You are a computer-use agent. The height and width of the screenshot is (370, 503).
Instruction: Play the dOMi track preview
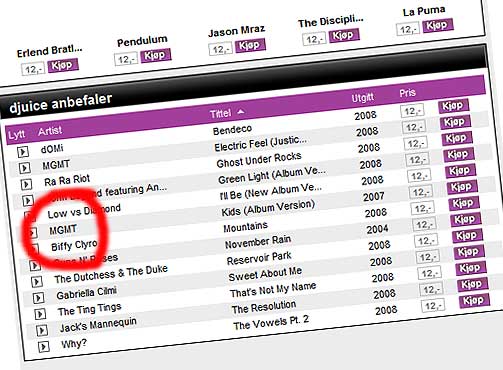click(23, 152)
